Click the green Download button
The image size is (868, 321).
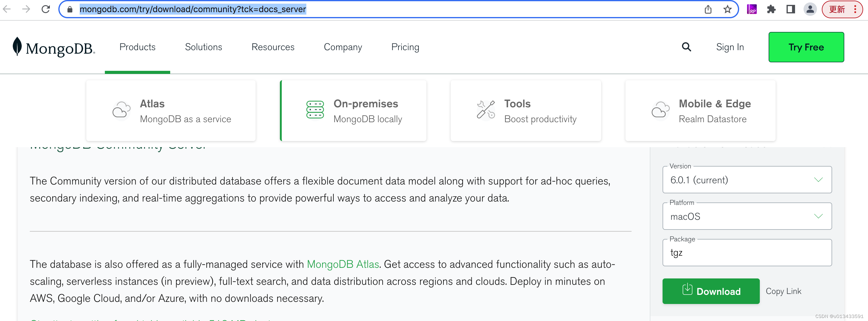coord(711,291)
